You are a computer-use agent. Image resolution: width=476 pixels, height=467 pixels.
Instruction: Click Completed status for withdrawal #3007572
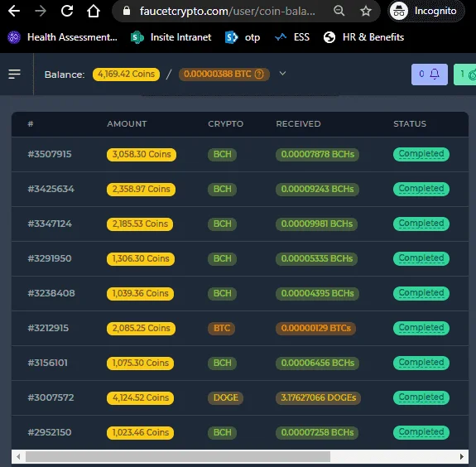[421, 397]
